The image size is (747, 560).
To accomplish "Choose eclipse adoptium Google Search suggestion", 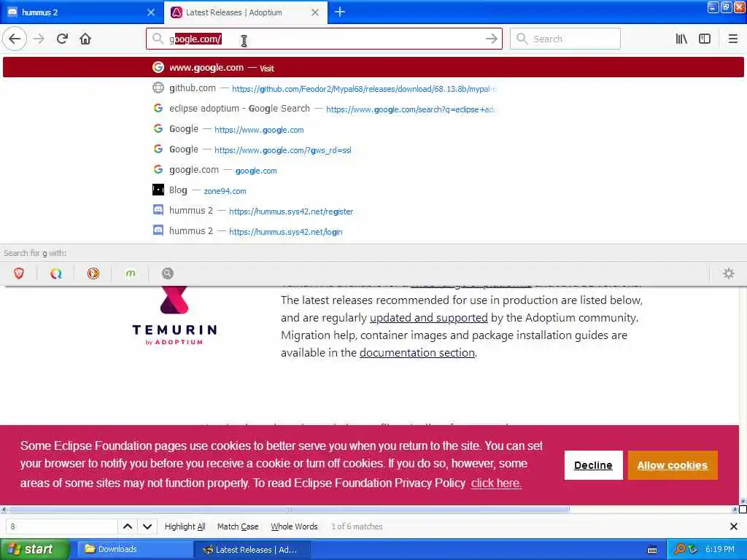I will 373,109.
